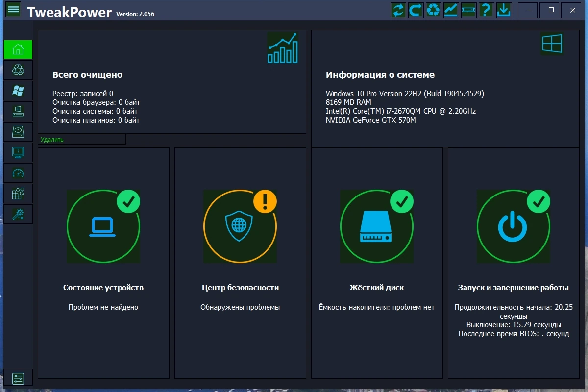Open the hamburger menu in title bar

pos(13,9)
